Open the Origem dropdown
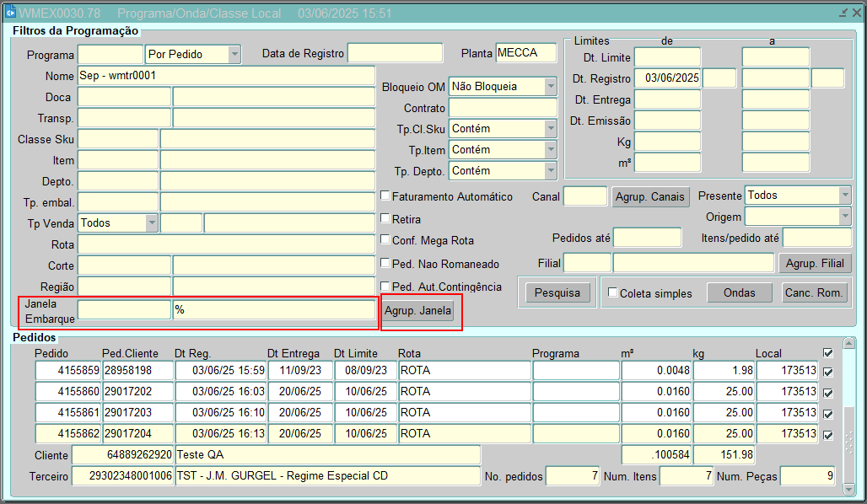867x504 pixels. coord(845,216)
